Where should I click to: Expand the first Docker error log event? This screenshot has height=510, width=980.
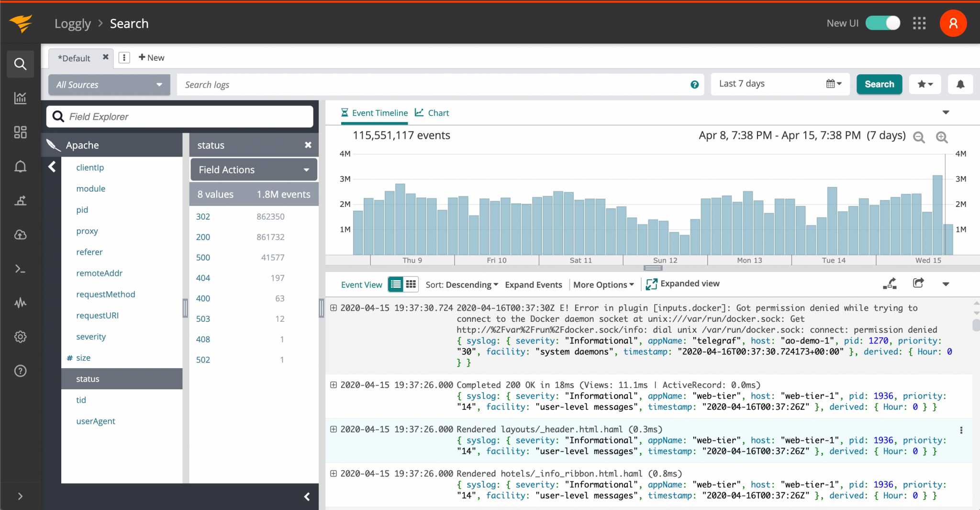[x=334, y=308]
